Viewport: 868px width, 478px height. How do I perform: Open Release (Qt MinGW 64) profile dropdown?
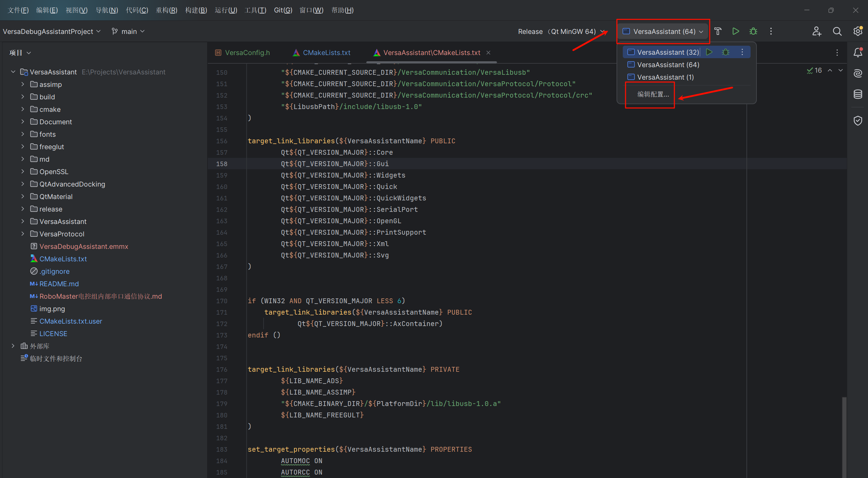click(561, 31)
